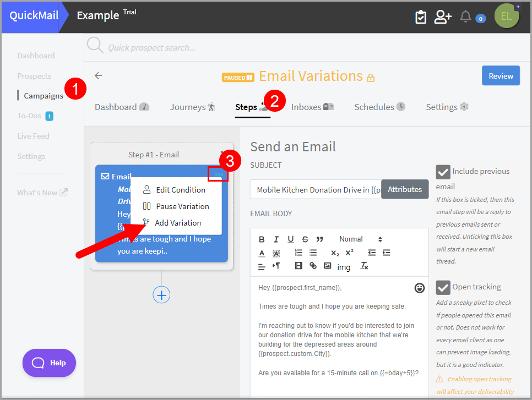Uncheck Include previous email checkbox
The width and height of the screenshot is (532, 400).
(x=443, y=172)
